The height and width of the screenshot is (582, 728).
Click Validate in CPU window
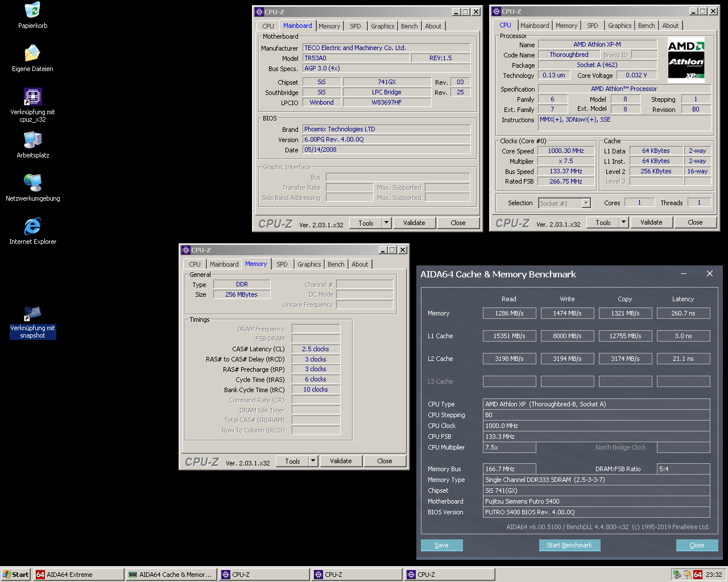[x=651, y=222]
